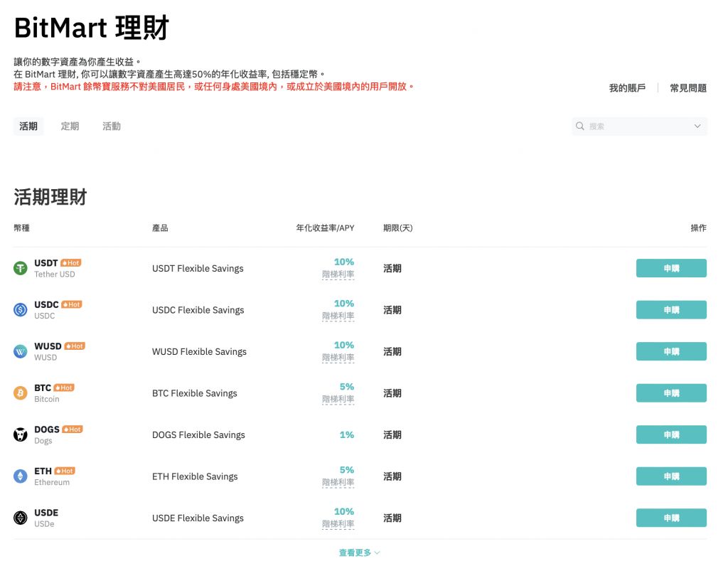The image size is (728, 571).
Task: Subscribe to BTC Flexible Savings with 申購
Action: click(670, 393)
